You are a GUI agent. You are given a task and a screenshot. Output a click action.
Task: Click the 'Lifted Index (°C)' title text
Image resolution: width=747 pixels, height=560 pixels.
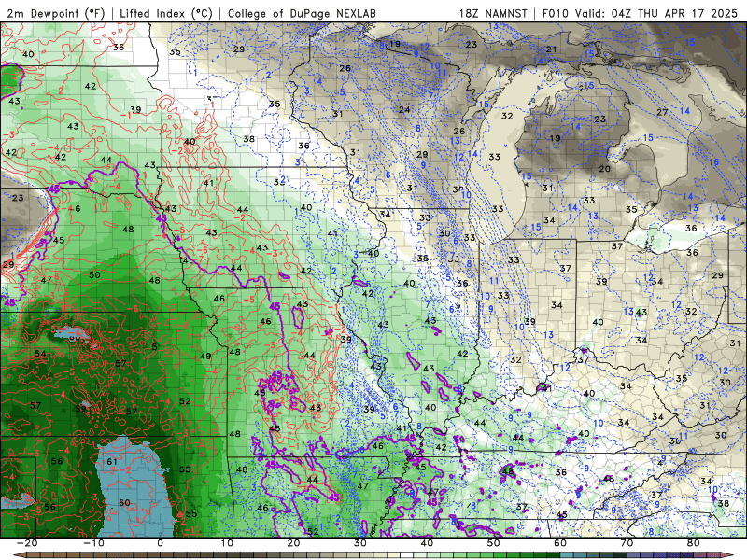pos(166,13)
